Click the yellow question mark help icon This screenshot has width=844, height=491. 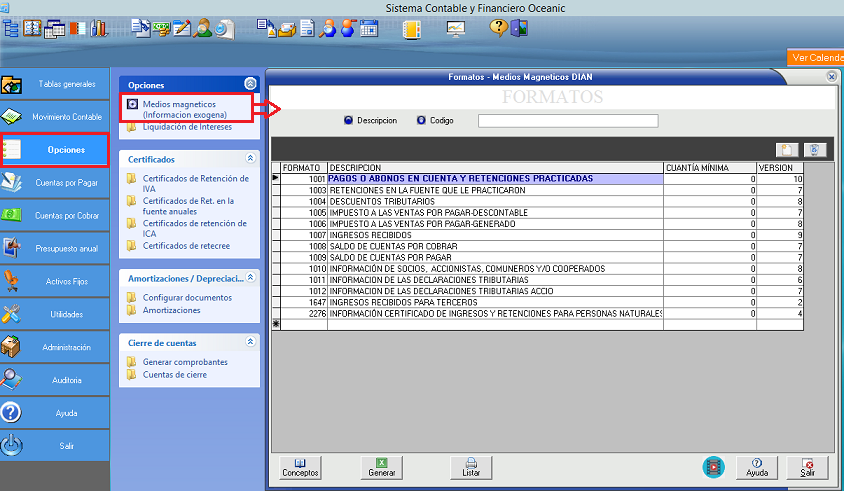pos(497,28)
